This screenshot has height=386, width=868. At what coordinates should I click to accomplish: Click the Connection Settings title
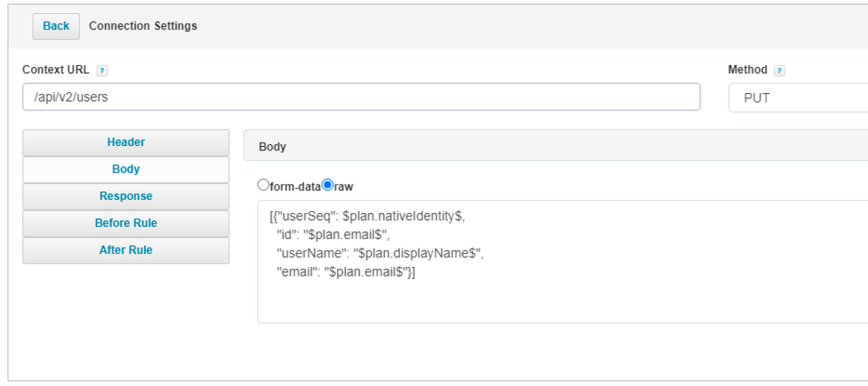[x=143, y=26]
